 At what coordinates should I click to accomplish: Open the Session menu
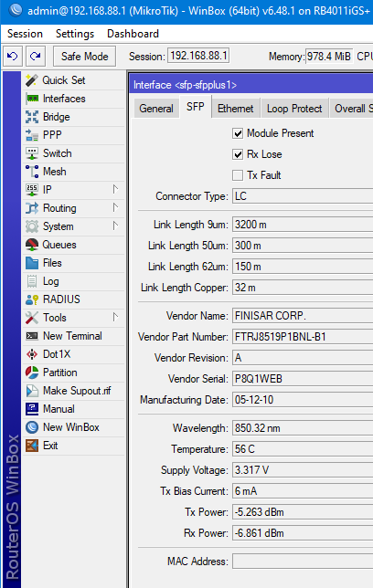[26, 34]
